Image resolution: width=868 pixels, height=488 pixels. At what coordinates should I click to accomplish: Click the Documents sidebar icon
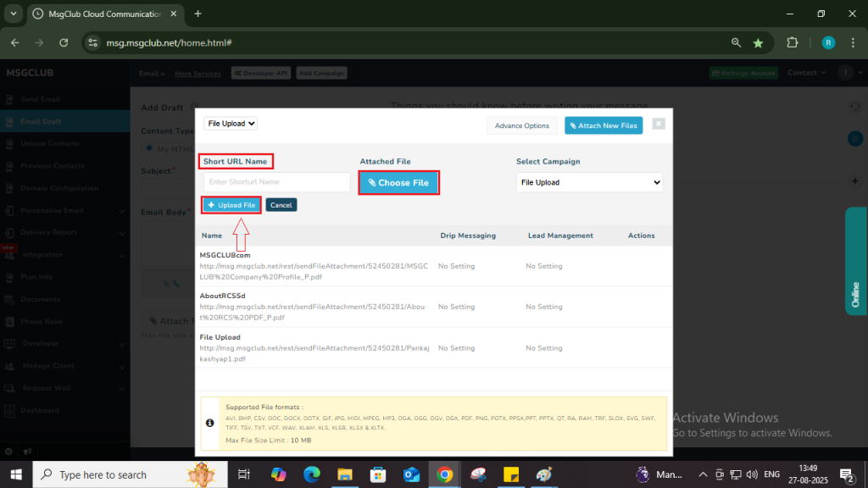click(9, 299)
